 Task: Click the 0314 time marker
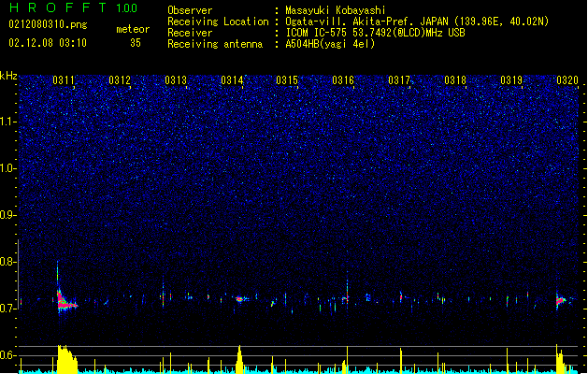point(232,80)
